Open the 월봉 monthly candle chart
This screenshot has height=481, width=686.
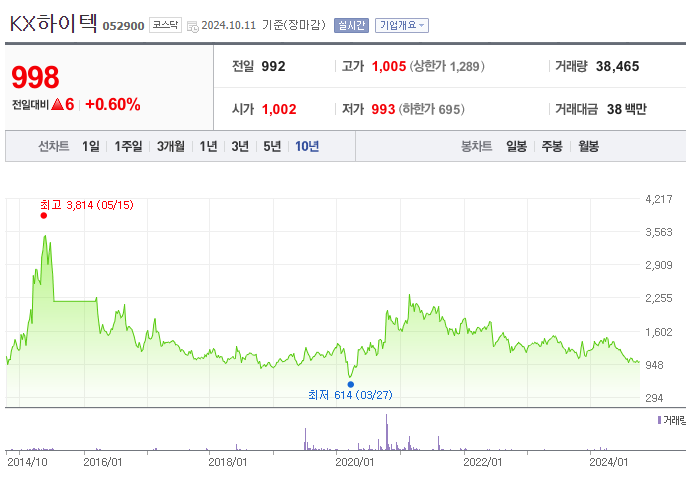click(588, 146)
